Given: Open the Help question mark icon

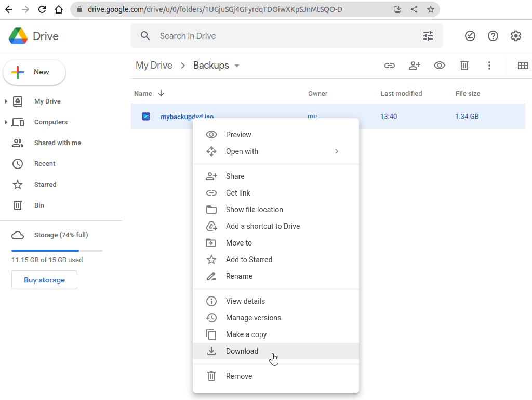Looking at the screenshot, I should [493, 36].
